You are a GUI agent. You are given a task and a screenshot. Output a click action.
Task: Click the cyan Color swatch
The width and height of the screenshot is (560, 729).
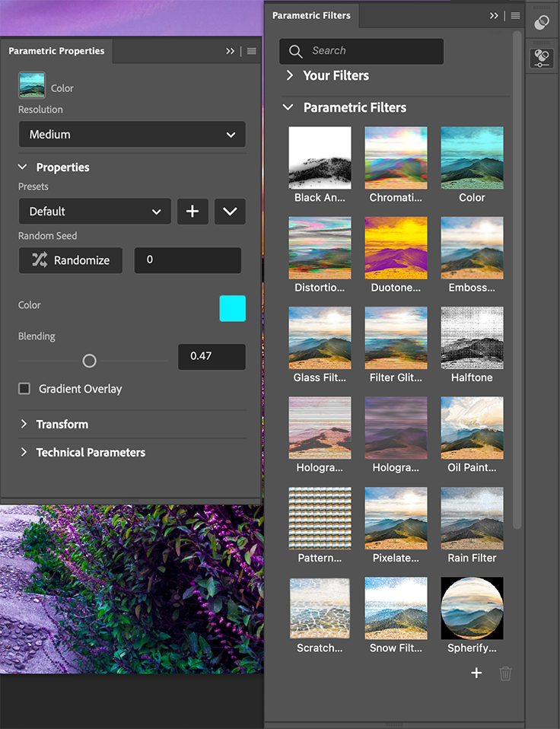[232, 308]
